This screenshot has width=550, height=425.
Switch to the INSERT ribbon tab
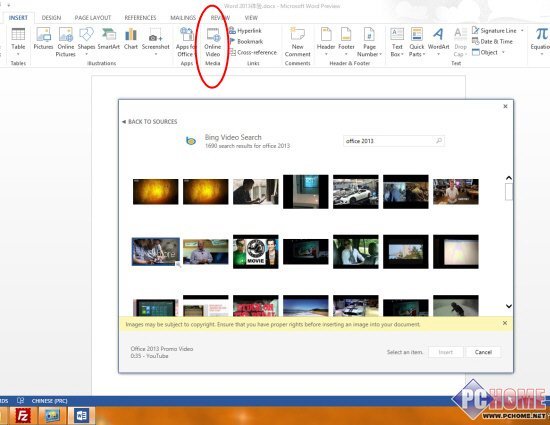18,18
